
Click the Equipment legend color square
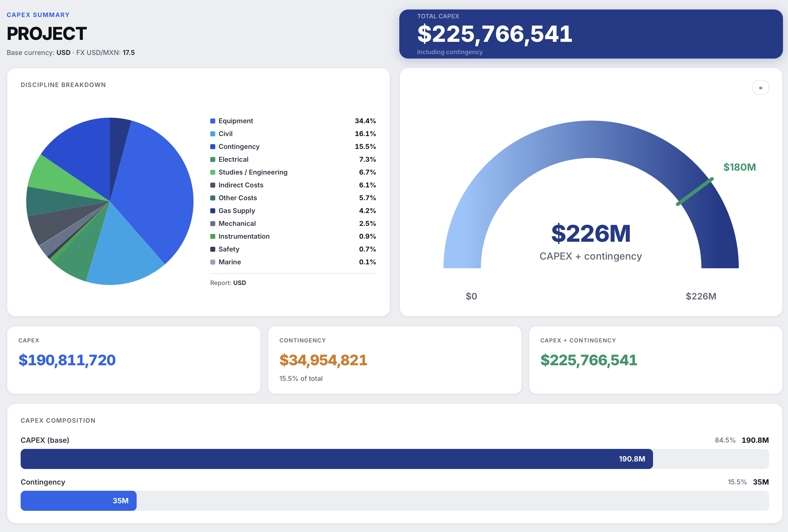(212, 121)
